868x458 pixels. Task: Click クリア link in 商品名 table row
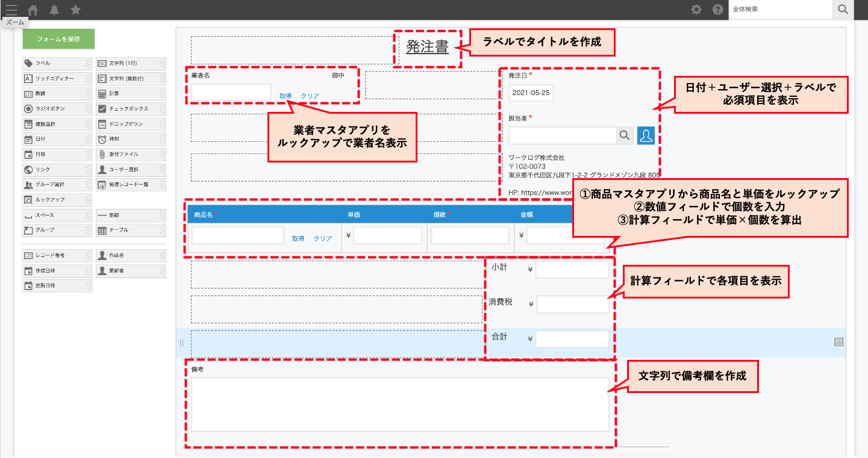click(323, 239)
